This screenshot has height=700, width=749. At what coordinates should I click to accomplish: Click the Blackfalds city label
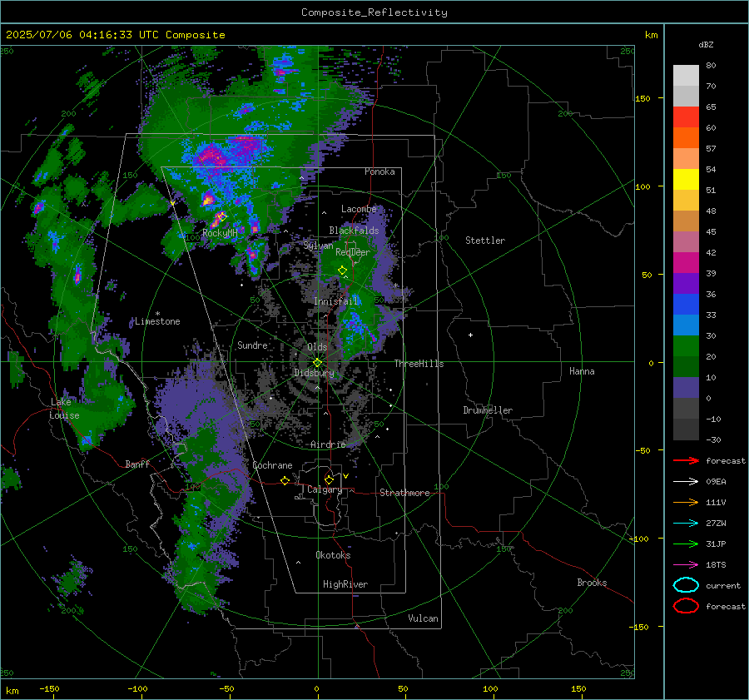coord(354,231)
